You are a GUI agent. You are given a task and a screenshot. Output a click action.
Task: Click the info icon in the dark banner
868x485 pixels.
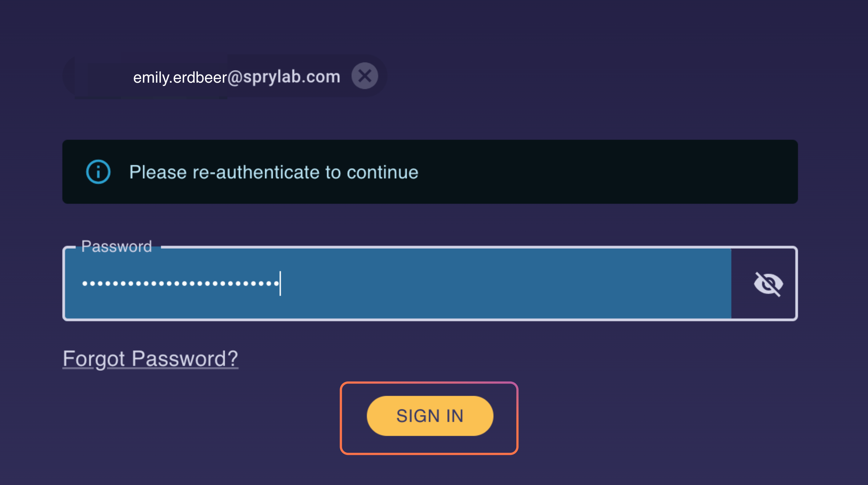[98, 172]
